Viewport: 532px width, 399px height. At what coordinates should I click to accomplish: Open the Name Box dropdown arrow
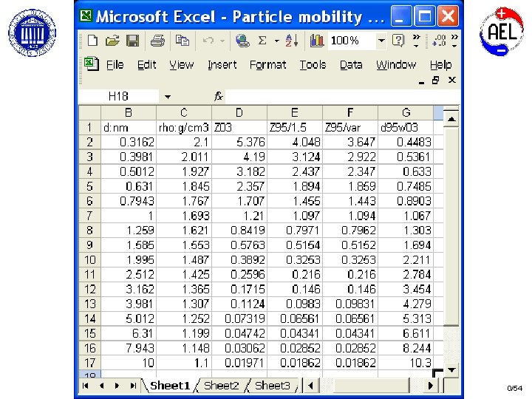(168, 97)
